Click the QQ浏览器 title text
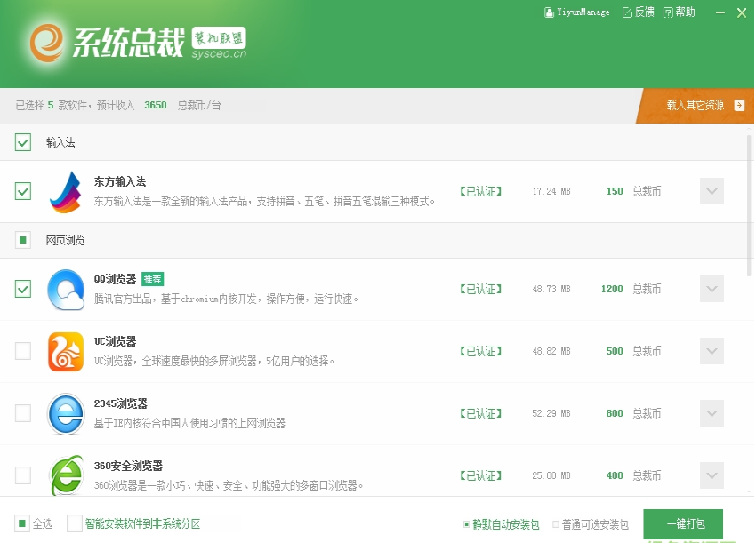756x543 pixels. (x=116, y=279)
